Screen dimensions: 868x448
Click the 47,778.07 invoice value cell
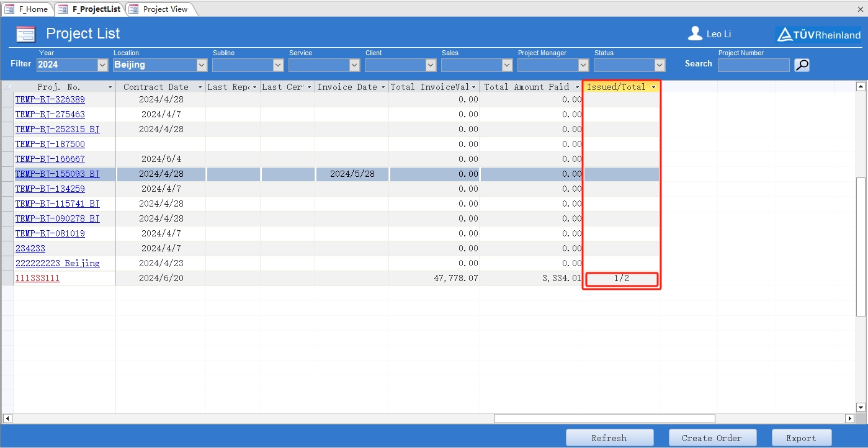point(434,279)
